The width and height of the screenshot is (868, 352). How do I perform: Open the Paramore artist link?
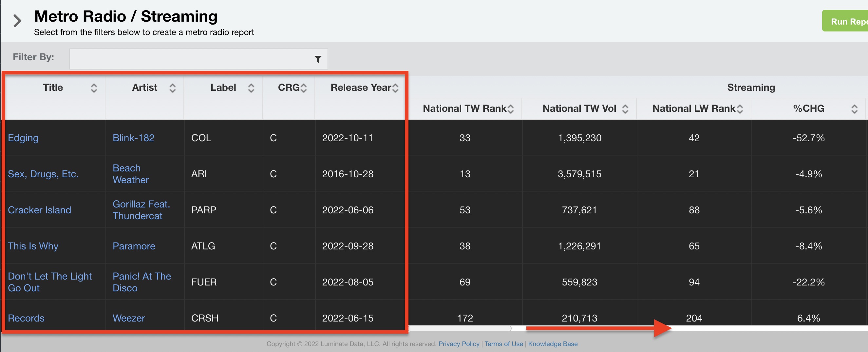(134, 246)
